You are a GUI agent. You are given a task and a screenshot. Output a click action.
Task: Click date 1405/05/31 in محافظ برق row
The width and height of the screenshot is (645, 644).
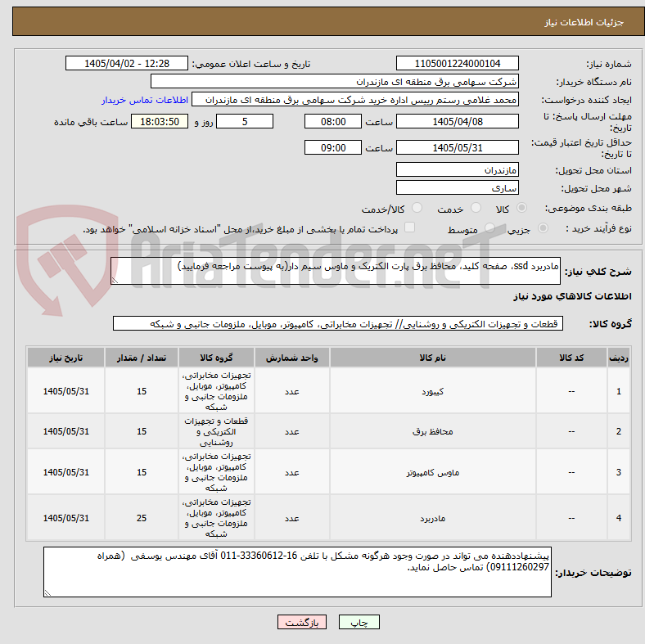[x=65, y=431]
